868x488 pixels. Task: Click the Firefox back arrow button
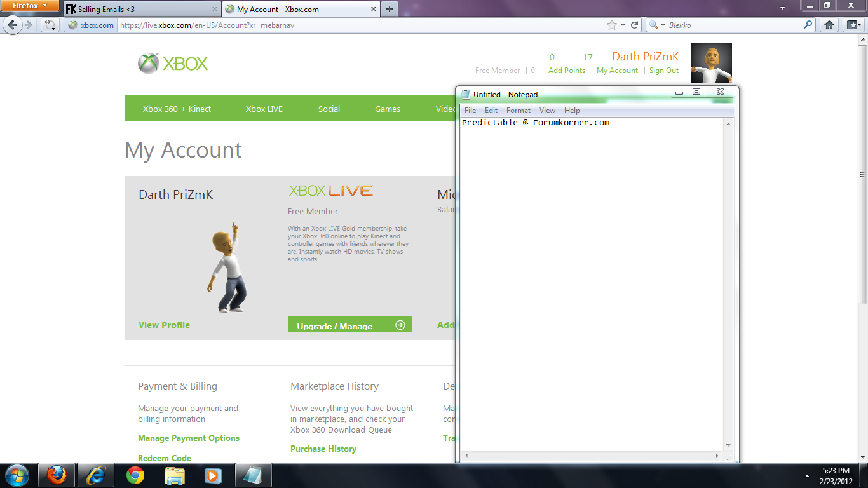tap(12, 25)
